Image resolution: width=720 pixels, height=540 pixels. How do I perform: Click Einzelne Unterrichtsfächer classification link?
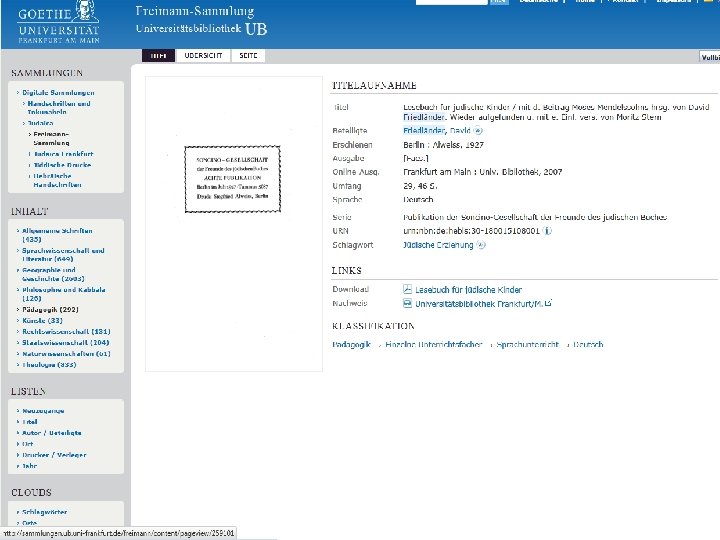click(433, 344)
